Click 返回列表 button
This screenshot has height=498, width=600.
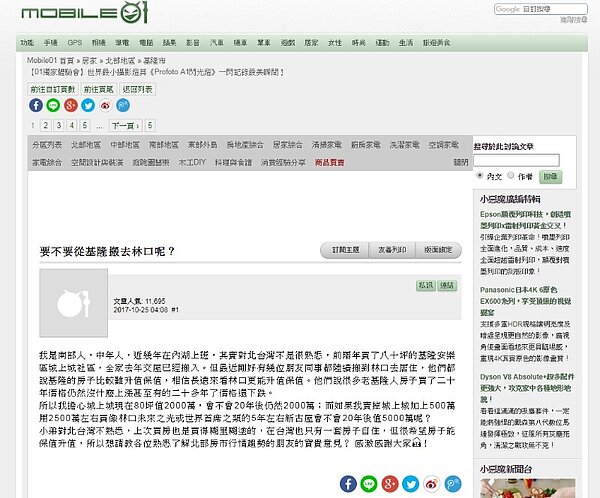(137, 89)
